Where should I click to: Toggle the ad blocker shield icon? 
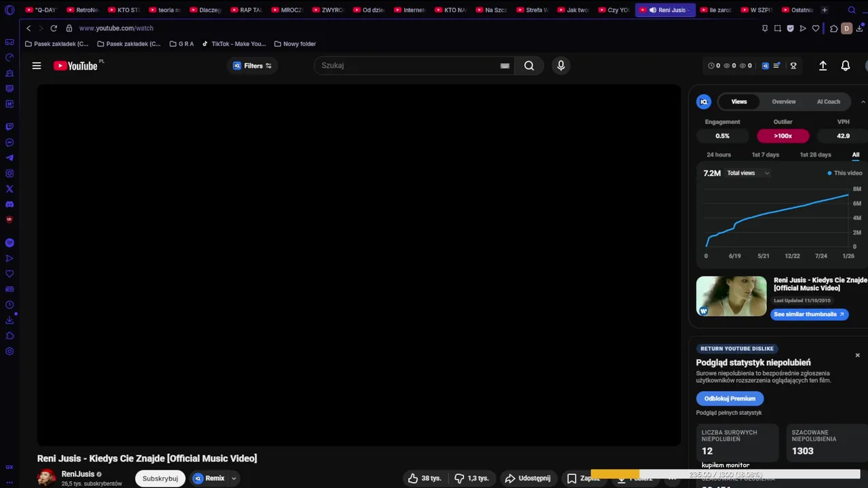click(x=791, y=28)
